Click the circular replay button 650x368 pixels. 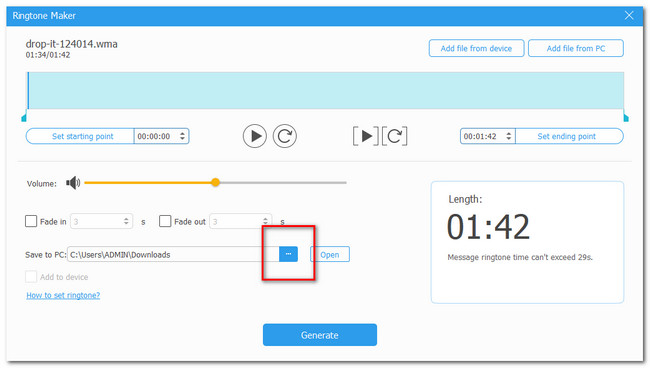click(285, 136)
